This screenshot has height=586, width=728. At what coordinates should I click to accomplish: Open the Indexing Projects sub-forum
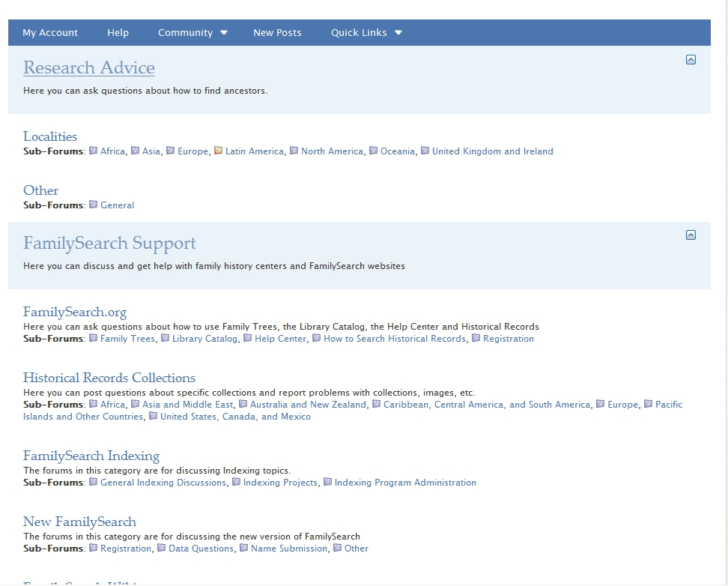[280, 483]
